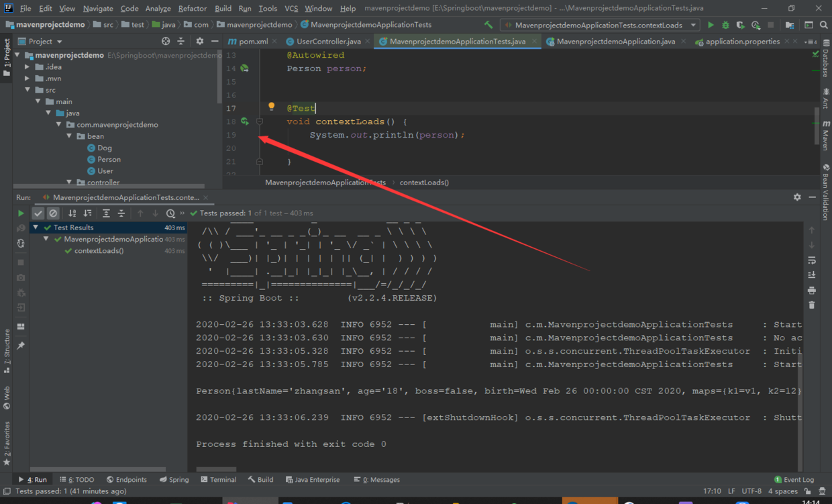Collapse the MavenprojectdemoApplicationTests test node

pyautogui.click(x=46, y=239)
